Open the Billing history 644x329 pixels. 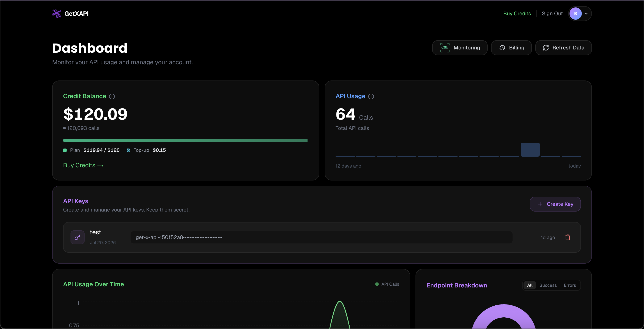click(511, 48)
